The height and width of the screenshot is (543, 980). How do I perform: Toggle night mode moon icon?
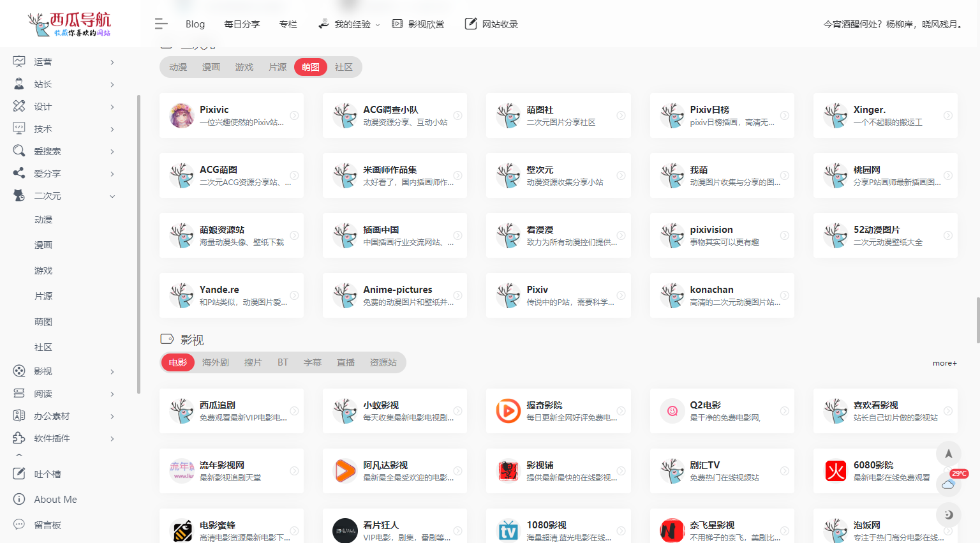(949, 514)
